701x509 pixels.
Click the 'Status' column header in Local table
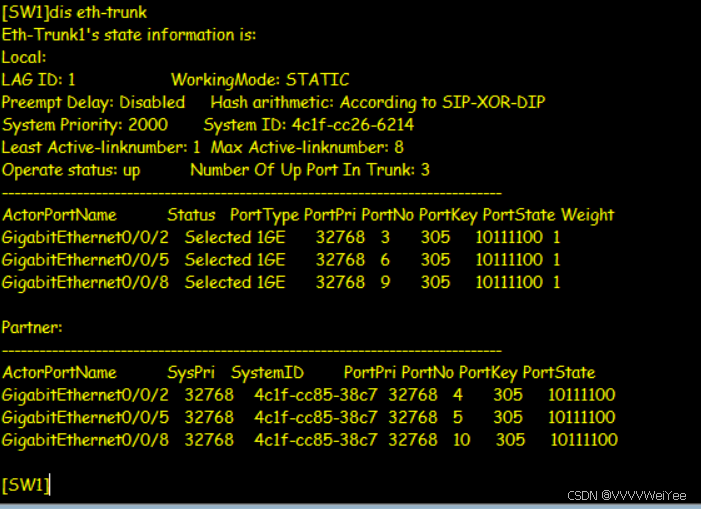tap(191, 215)
